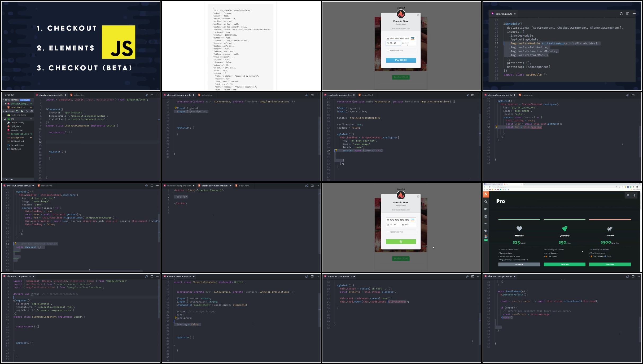The width and height of the screenshot is (643, 364).
Task: Click 'AngularFirestoreModule' in app.module.ts
Action: click(529, 55)
